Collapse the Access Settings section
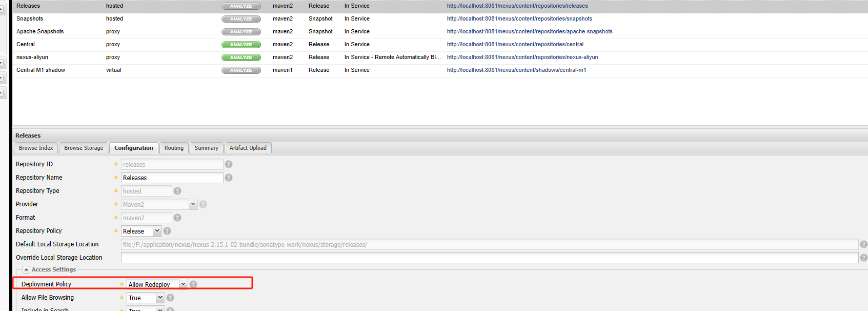868x311 pixels. pos(26,269)
